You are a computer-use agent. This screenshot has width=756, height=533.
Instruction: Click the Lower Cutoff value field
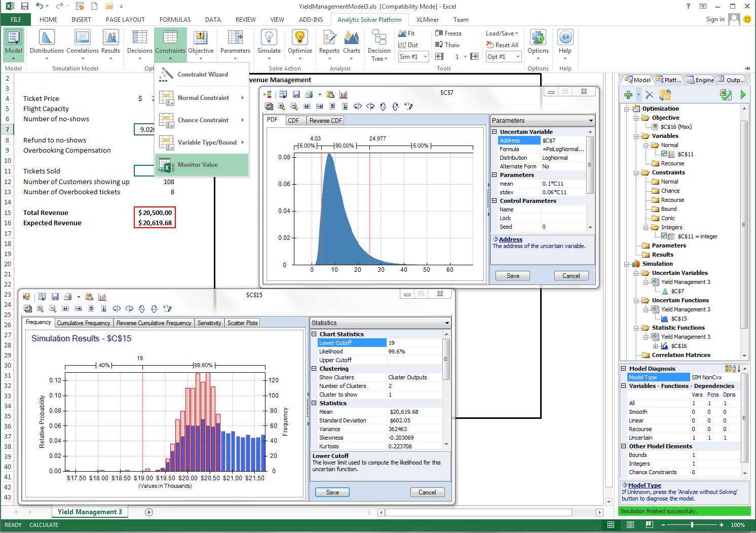pos(414,343)
